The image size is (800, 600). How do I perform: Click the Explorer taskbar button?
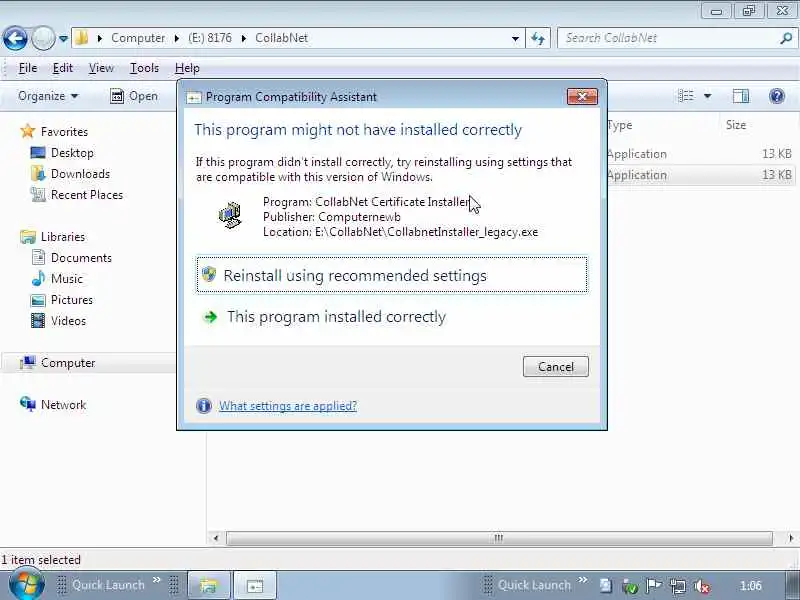[x=209, y=586]
